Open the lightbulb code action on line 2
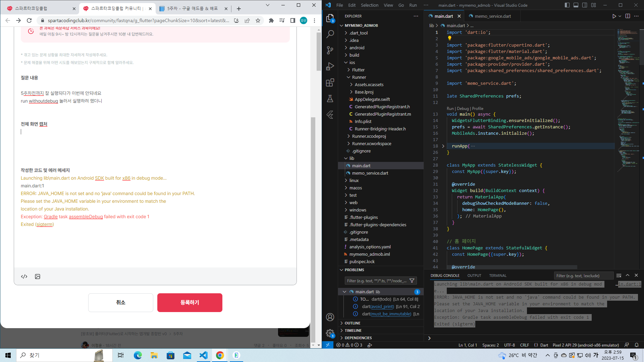 pyautogui.click(x=449, y=38)
